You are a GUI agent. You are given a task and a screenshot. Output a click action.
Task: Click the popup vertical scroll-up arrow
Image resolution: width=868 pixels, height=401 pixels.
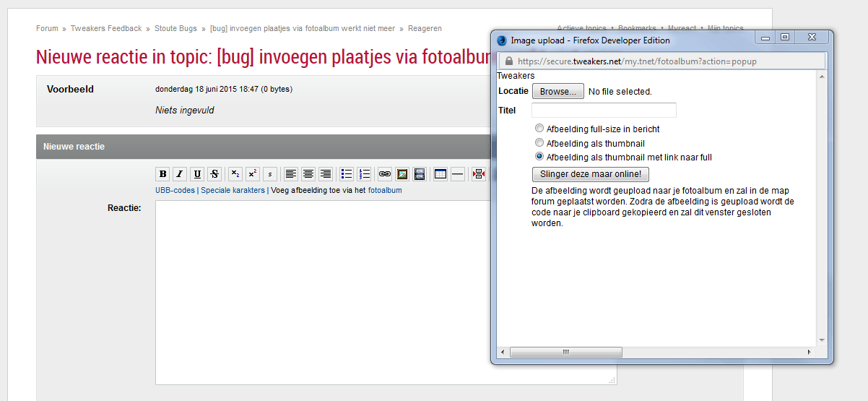[x=822, y=76]
